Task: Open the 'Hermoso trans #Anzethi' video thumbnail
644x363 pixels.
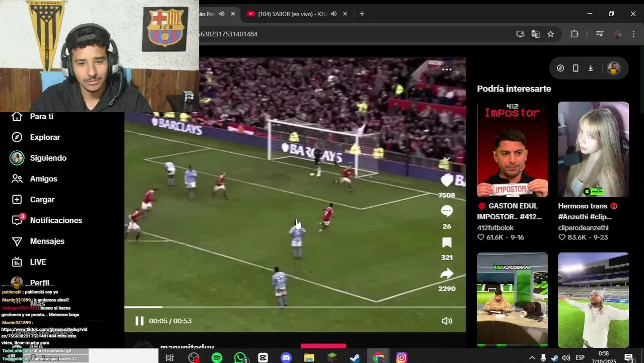Action: [593, 149]
